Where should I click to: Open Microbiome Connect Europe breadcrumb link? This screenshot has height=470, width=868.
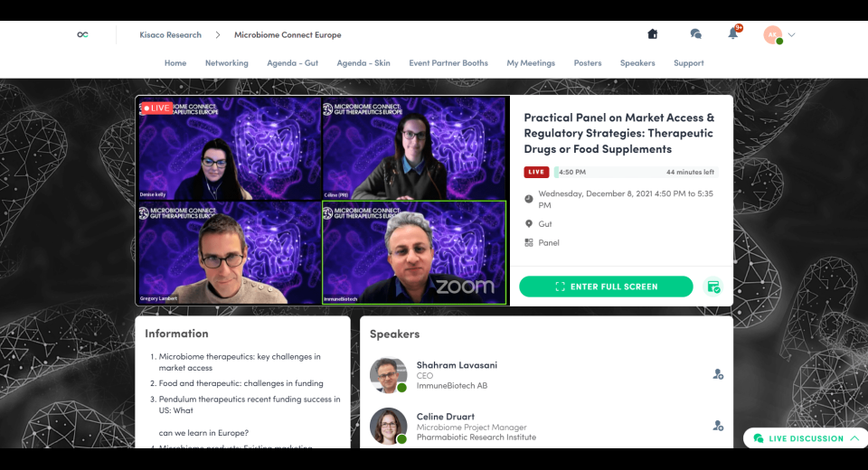click(x=288, y=35)
